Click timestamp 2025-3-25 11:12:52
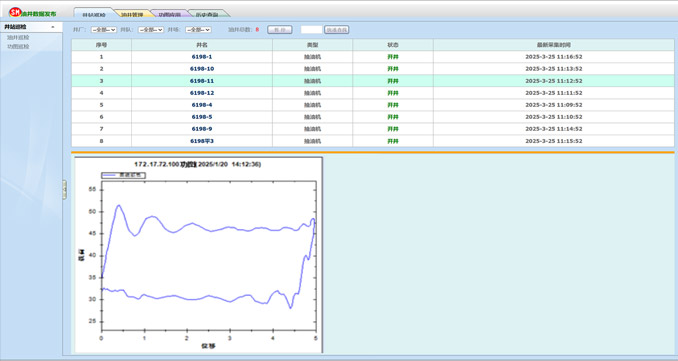Screen dimensions: 678x361 pyautogui.click(x=554, y=81)
